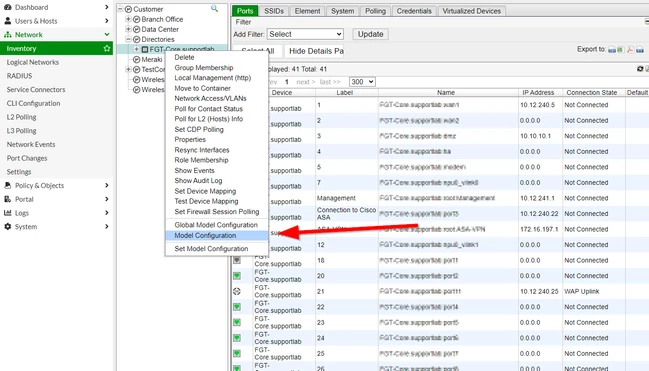
Task: Open the Add Filter Select dropdown
Action: click(x=305, y=34)
